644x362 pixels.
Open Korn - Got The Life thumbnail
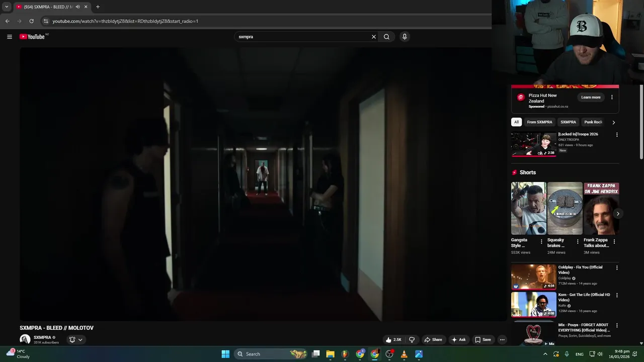[534, 304]
